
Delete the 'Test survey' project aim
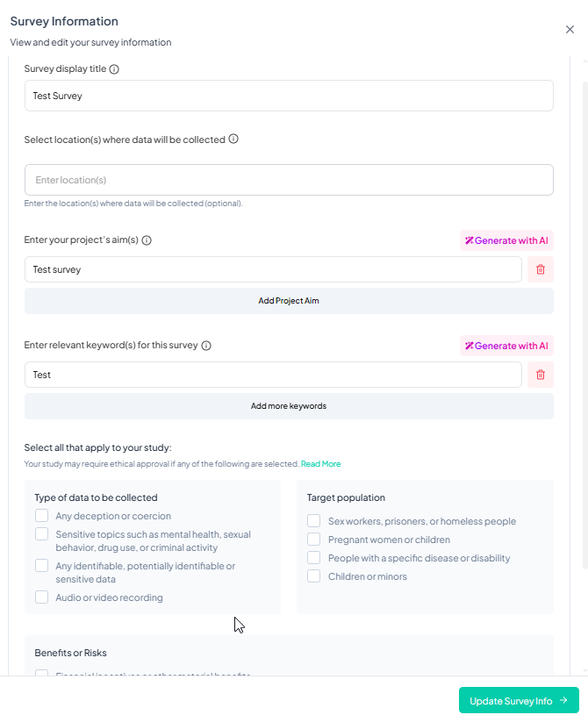pyautogui.click(x=541, y=269)
